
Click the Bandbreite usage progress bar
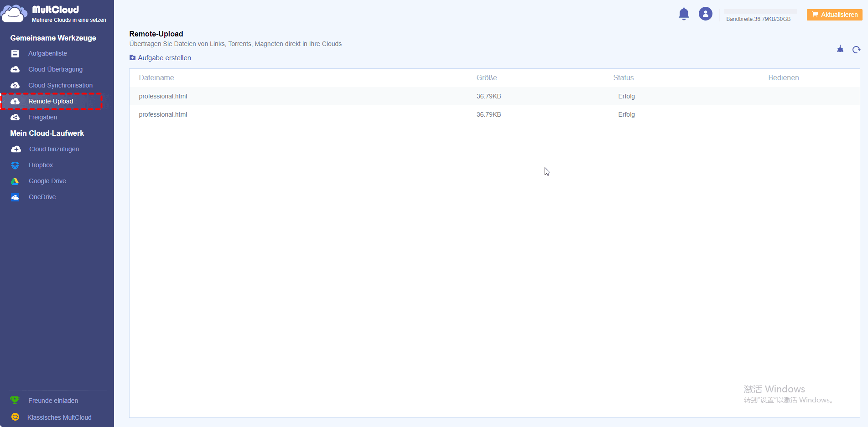click(761, 11)
